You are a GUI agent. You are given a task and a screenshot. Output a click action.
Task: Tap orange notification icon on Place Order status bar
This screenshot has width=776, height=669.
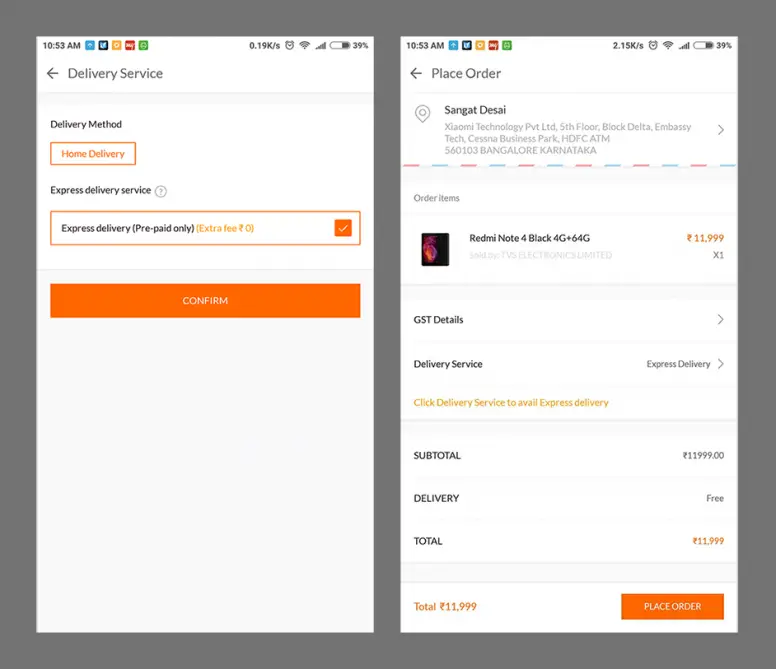(480, 46)
